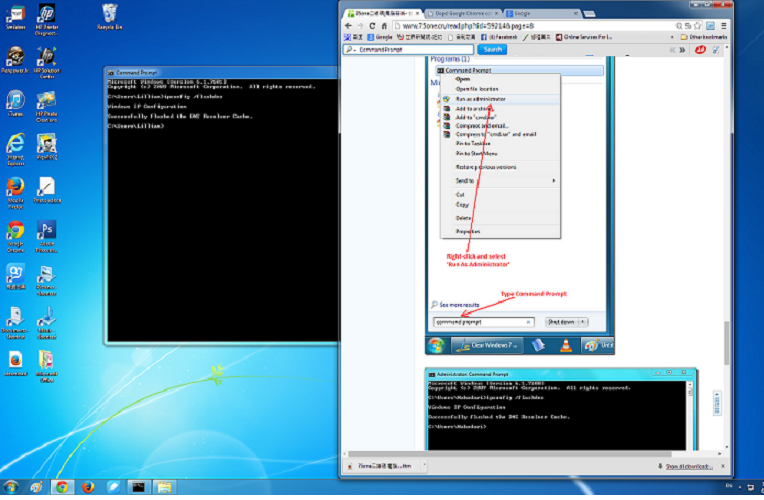Open the Windows Start button
This screenshot has width=764, height=500.
point(11,487)
